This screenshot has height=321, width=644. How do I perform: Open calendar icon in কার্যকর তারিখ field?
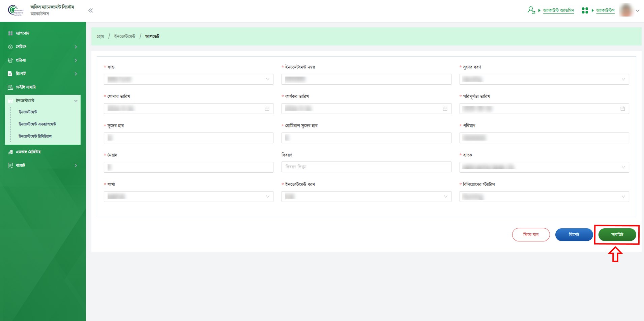coord(445,109)
